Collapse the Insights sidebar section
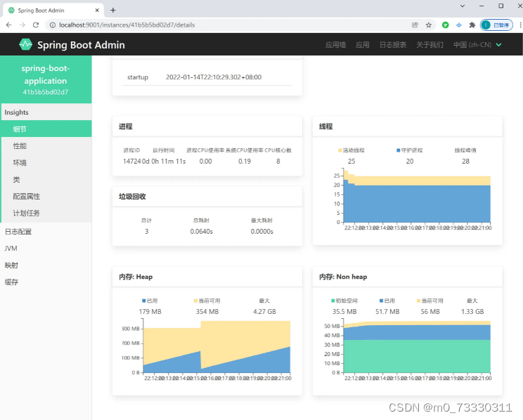This screenshot has height=420, width=523. (x=46, y=112)
